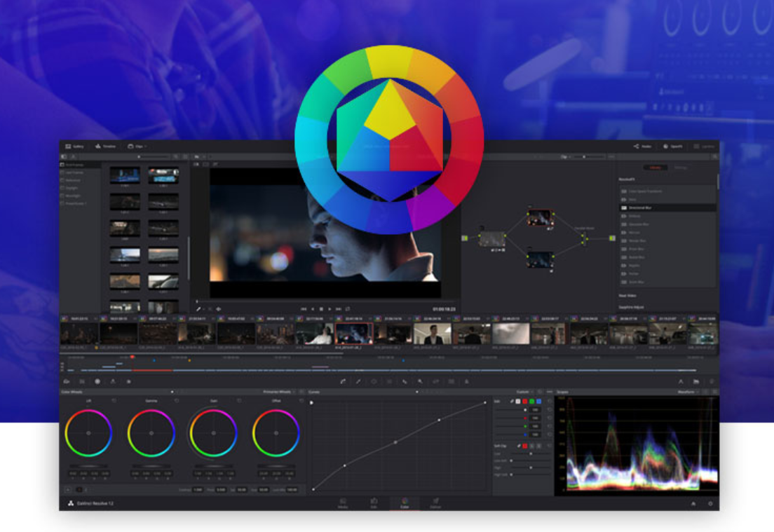Click the gallery scrollbar

188,257
